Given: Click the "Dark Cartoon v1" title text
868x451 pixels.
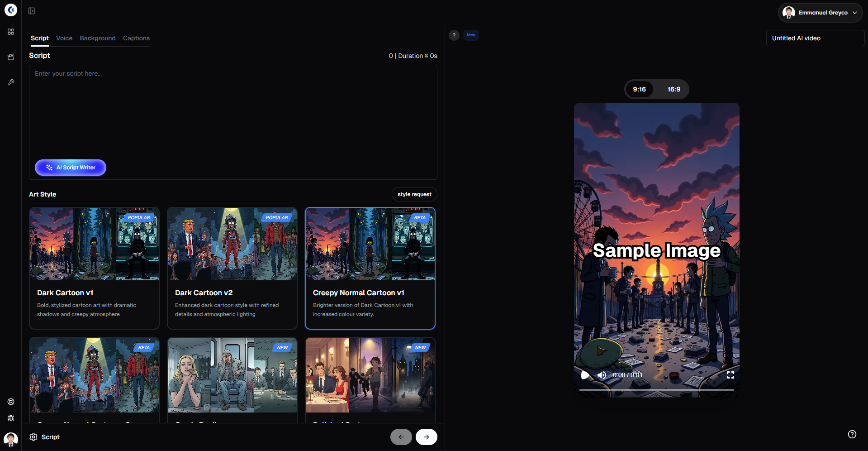Looking at the screenshot, I should (x=65, y=293).
